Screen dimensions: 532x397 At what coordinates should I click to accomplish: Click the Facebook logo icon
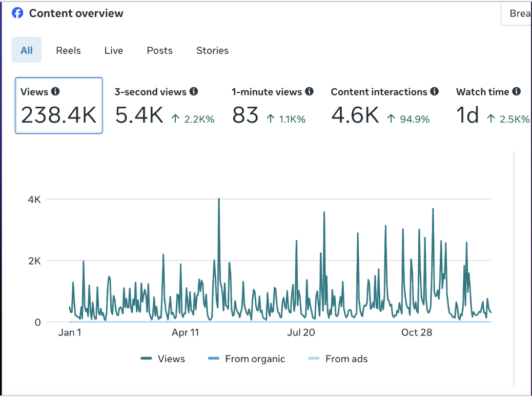coord(17,13)
